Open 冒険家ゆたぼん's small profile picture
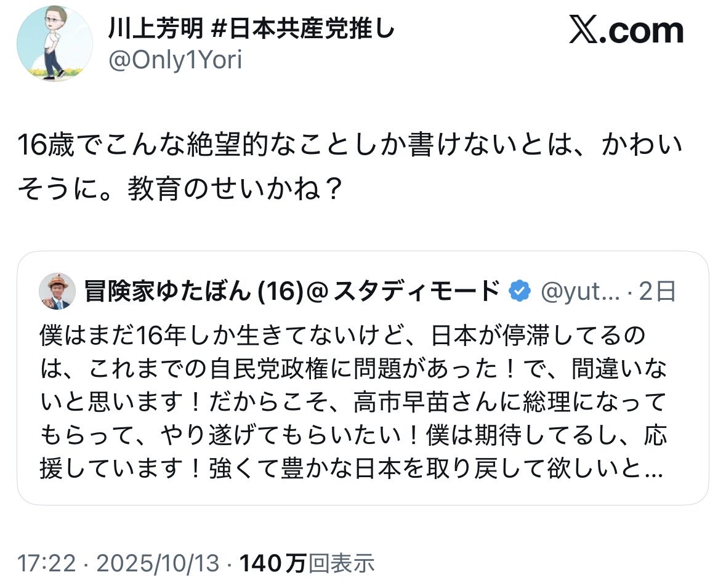Screen dimensions: 726x588 tap(57, 291)
